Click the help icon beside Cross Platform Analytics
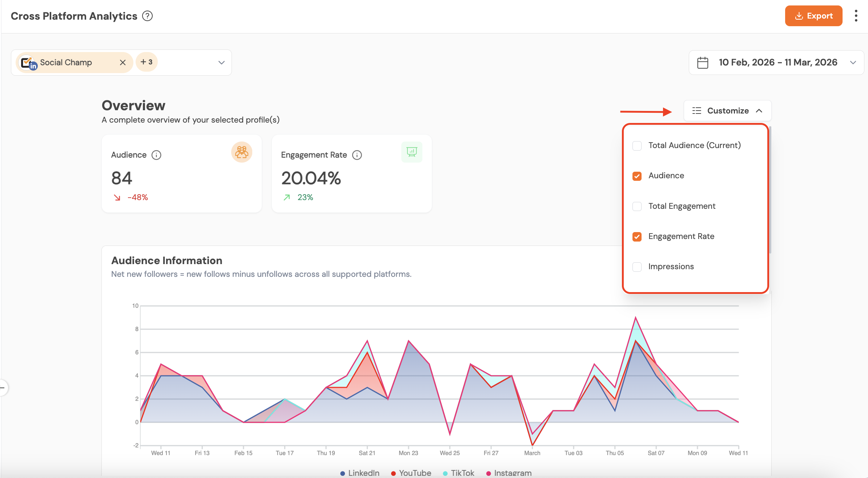 [x=147, y=16]
